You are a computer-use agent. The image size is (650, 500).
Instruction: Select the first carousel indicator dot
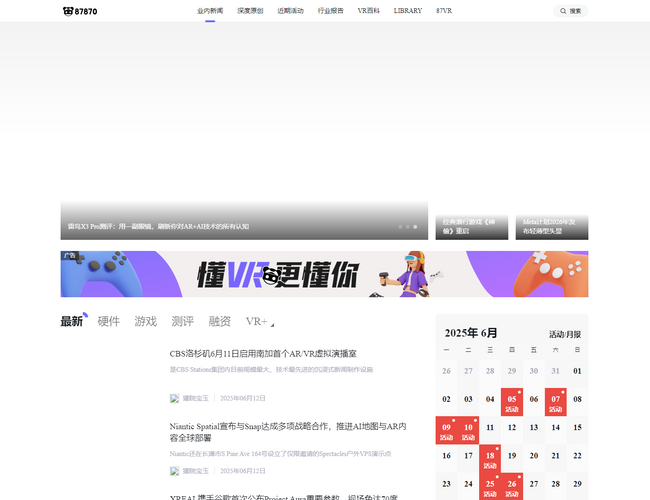click(x=400, y=227)
